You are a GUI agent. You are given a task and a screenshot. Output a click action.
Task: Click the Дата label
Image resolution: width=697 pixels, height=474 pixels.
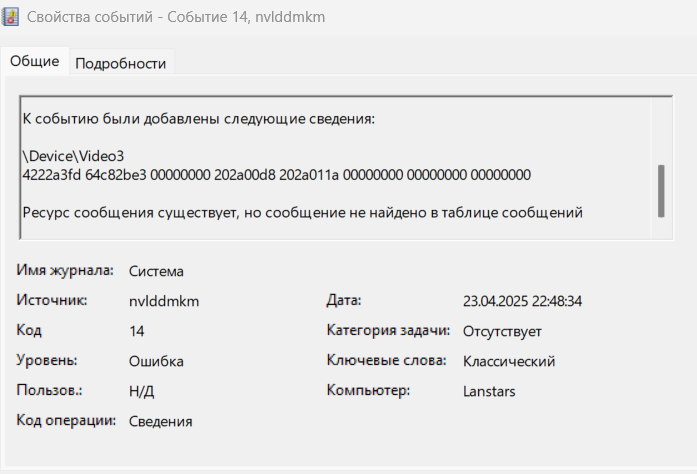point(344,301)
